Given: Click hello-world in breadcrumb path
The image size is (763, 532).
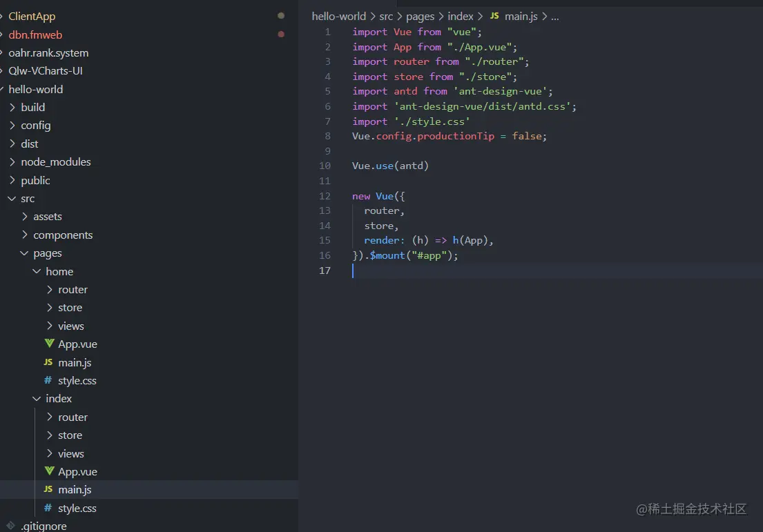Looking at the screenshot, I should coord(338,16).
